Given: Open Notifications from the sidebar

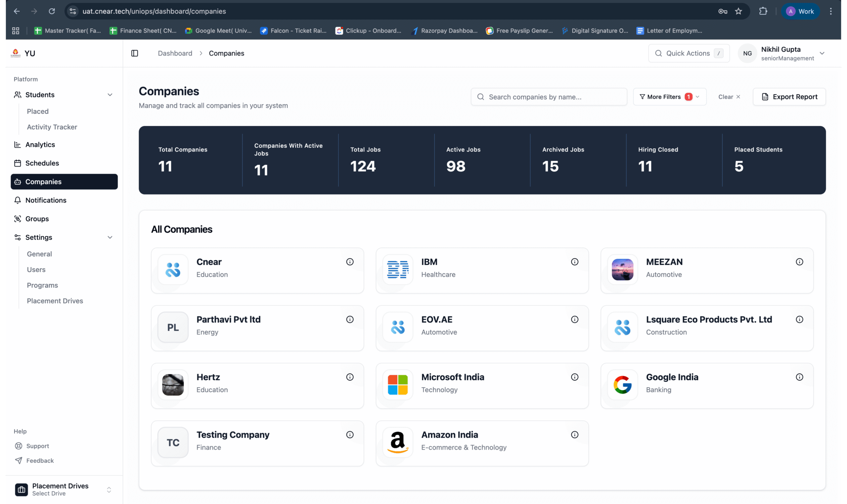Looking at the screenshot, I should click(46, 200).
